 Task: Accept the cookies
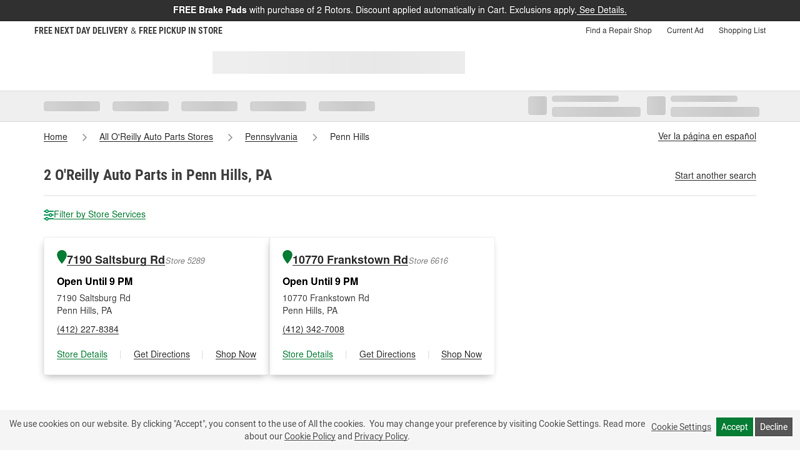pos(734,427)
